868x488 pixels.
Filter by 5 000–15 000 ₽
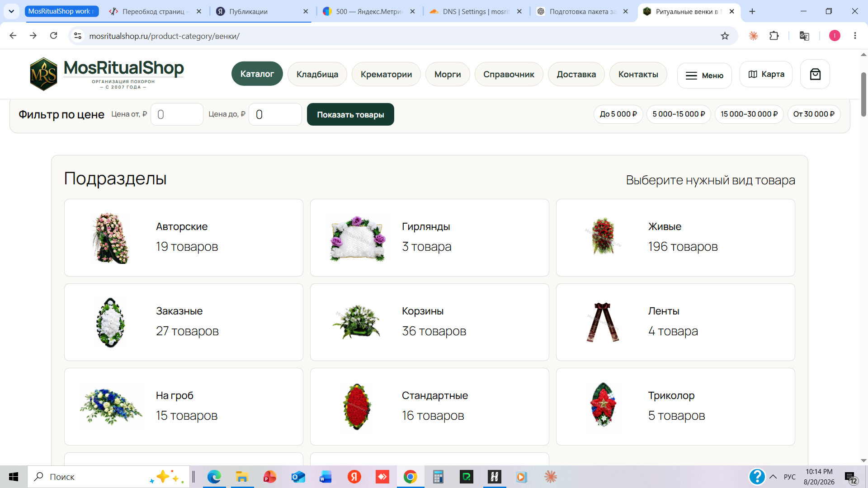[x=679, y=114]
